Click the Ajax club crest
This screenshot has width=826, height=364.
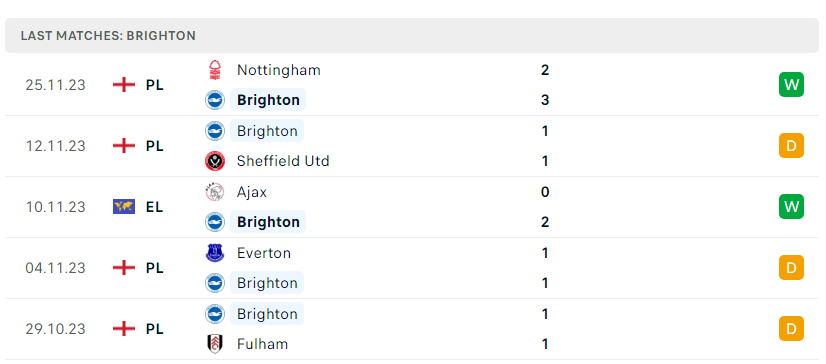click(214, 192)
